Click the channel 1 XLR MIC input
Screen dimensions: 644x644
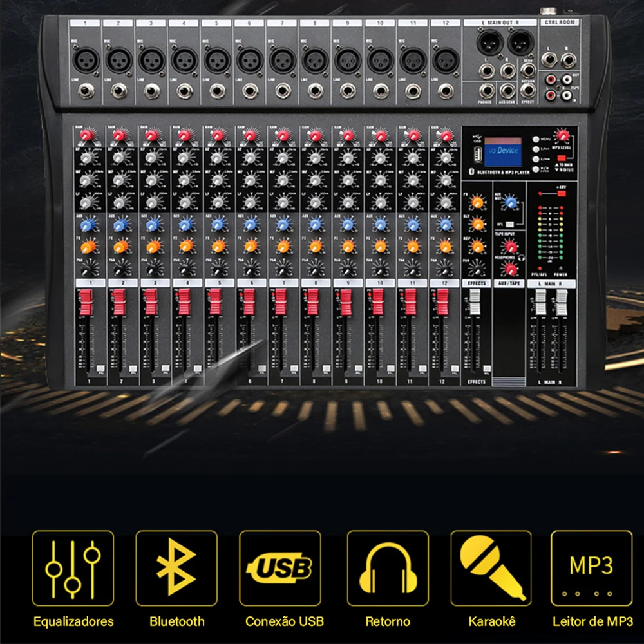pos(86,60)
